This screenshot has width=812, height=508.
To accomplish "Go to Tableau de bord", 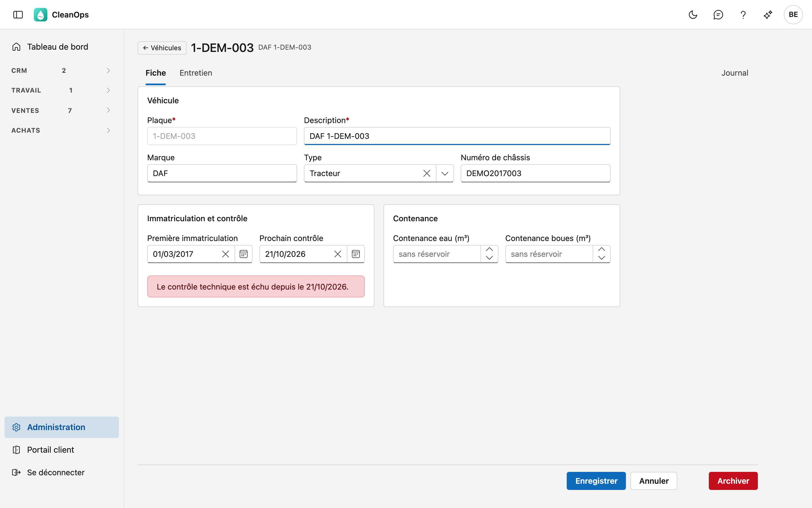I will pyautogui.click(x=62, y=47).
